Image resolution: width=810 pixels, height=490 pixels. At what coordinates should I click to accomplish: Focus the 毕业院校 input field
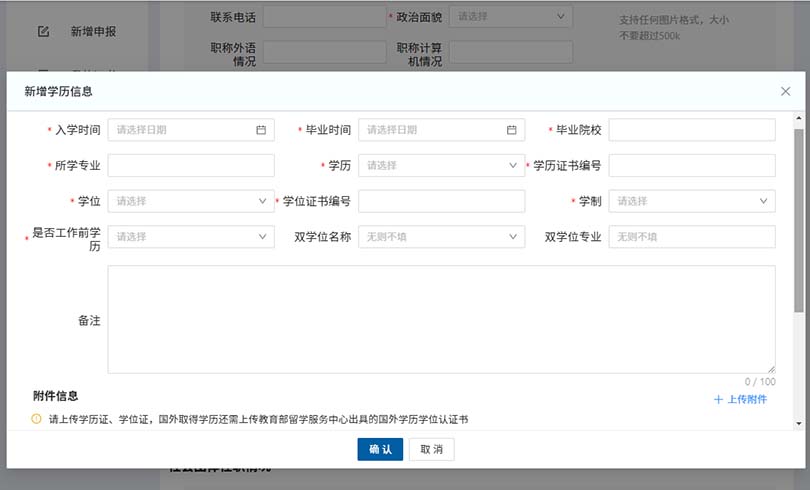(x=691, y=130)
